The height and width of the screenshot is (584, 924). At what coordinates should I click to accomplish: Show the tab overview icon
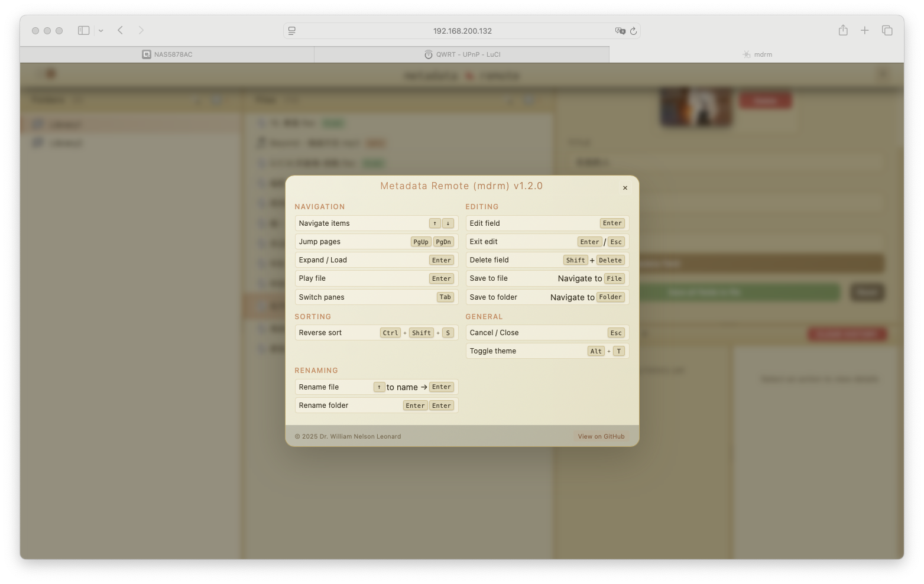pyautogui.click(x=887, y=31)
